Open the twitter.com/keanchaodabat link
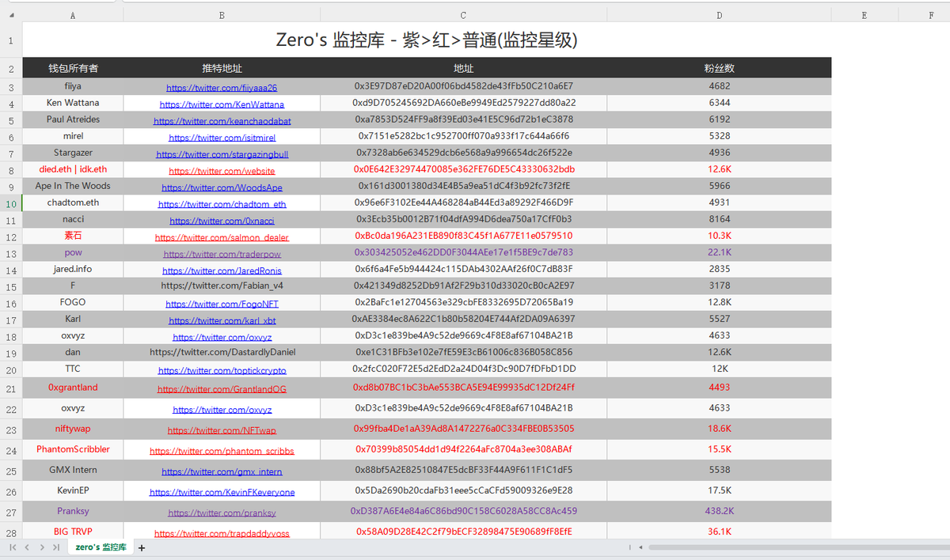 click(x=222, y=121)
